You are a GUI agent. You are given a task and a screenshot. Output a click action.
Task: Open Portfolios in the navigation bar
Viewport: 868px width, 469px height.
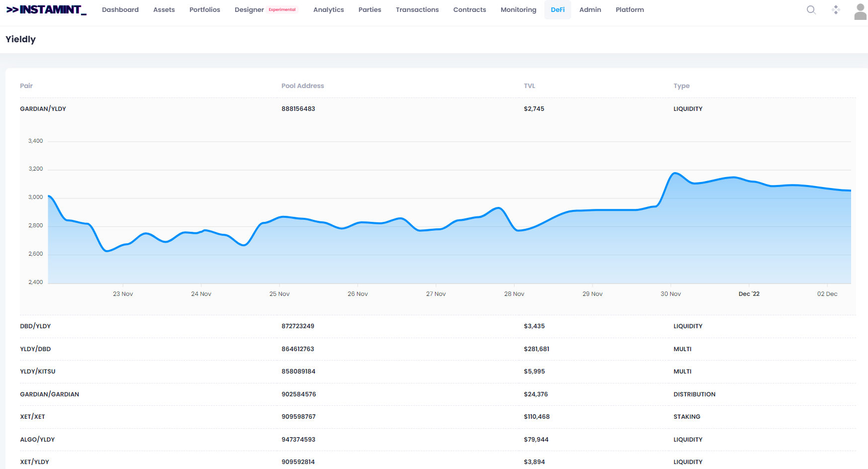click(205, 10)
